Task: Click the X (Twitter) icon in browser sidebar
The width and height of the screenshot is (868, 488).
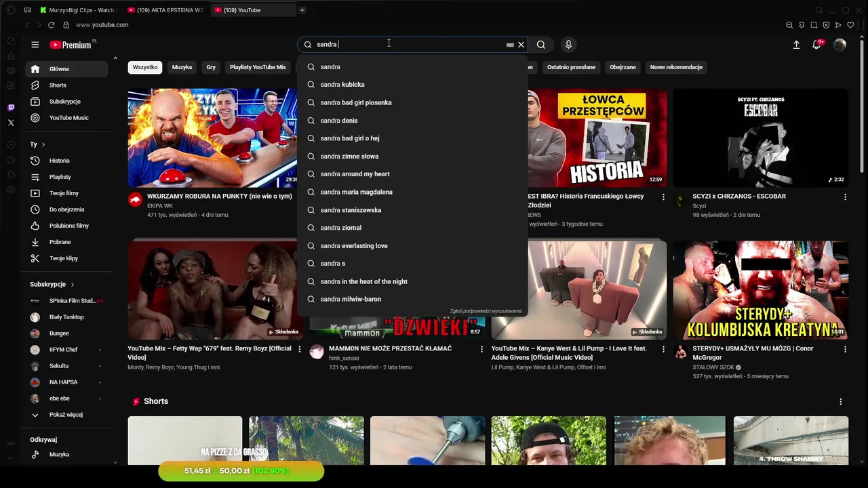Action: tap(11, 123)
